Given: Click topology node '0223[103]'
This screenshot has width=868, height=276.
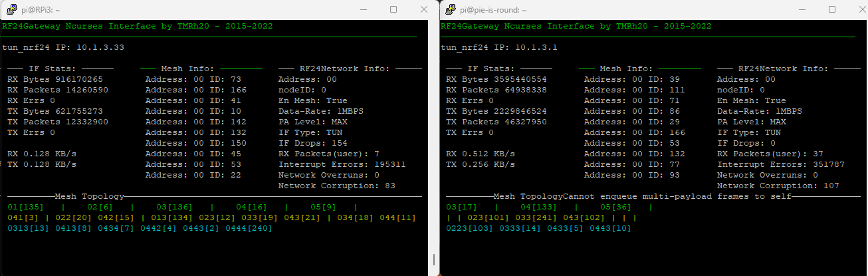Looking at the screenshot, I should (470, 229).
